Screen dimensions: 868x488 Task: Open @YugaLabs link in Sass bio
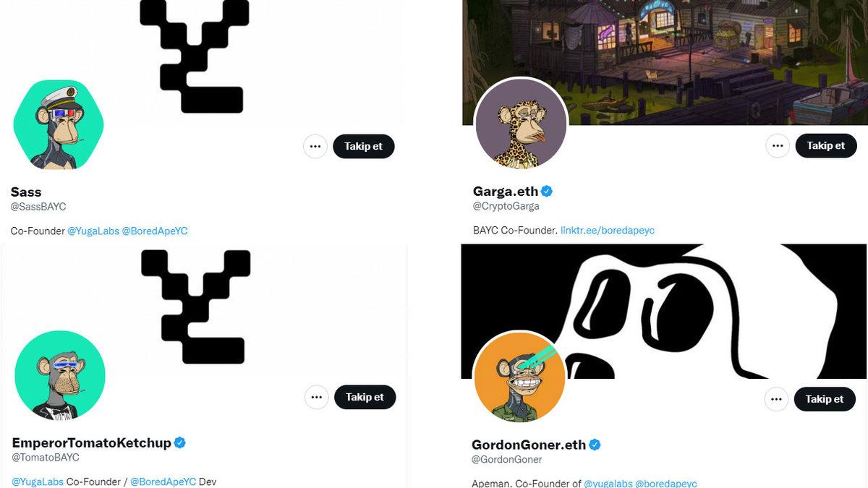(x=93, y=231)
